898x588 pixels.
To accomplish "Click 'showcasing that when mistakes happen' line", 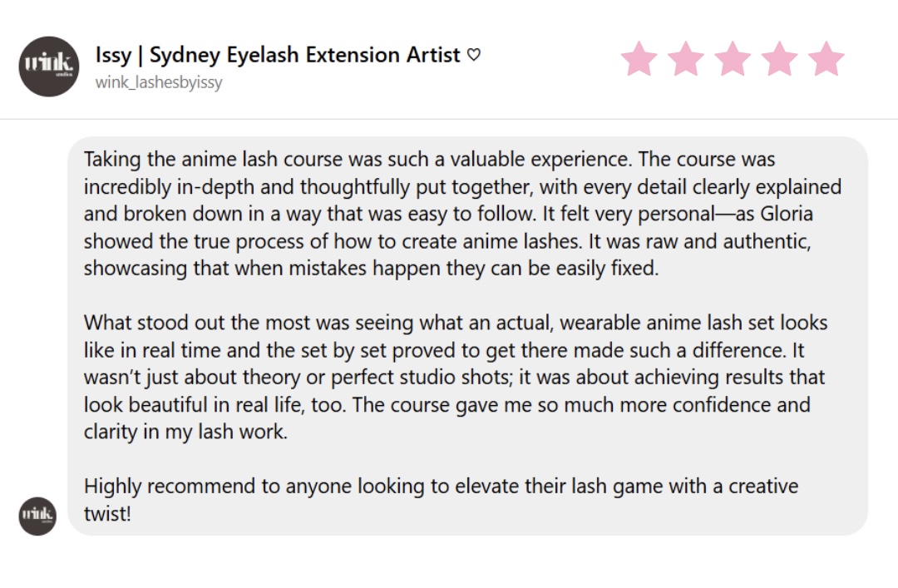I will point(371,269).
